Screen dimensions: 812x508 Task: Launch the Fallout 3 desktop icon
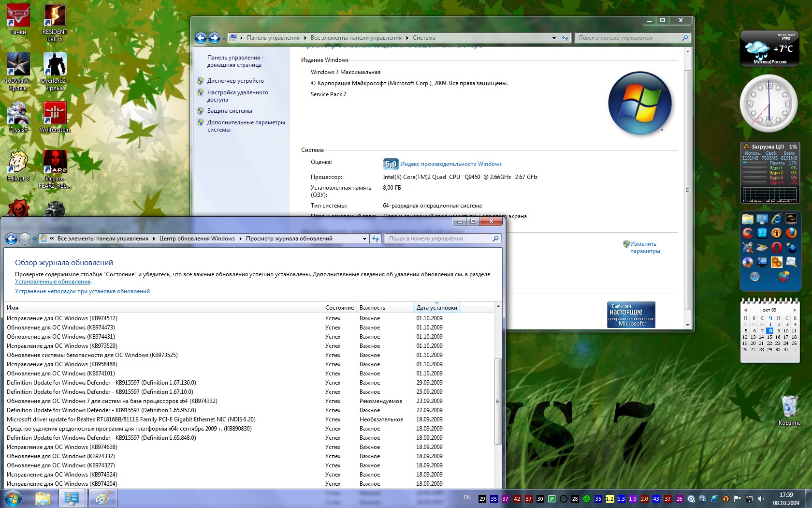pos(18,166)
